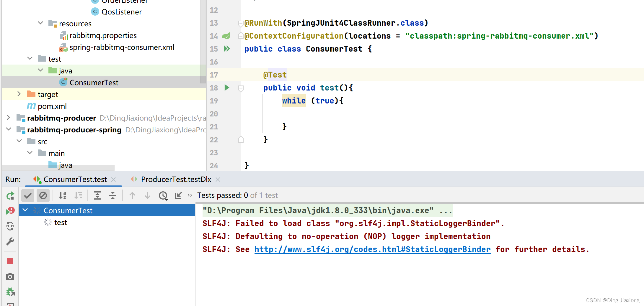Click Dump Threads camera icon

10,277
